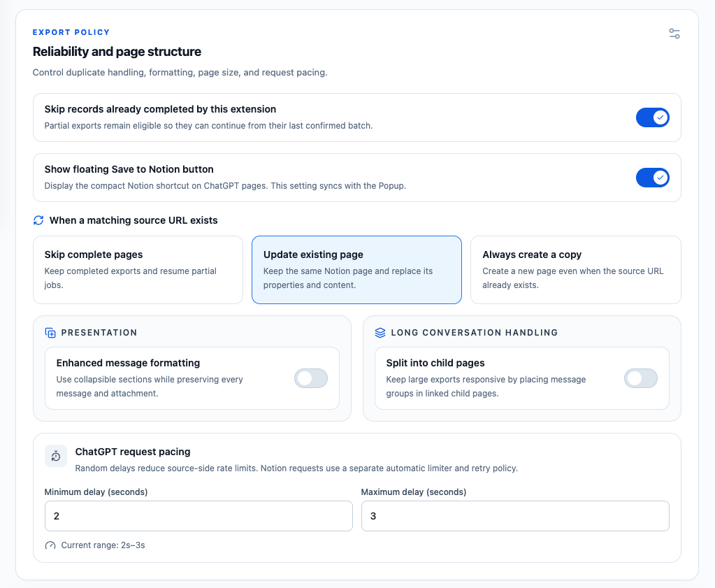Click the Reliability and page structure title

click(117, 52)
